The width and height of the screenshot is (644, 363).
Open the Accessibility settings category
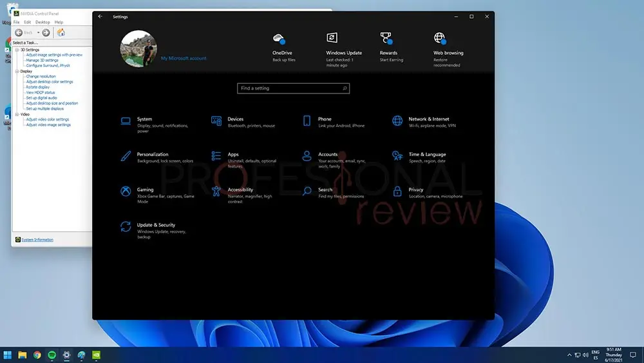(241, 195)
